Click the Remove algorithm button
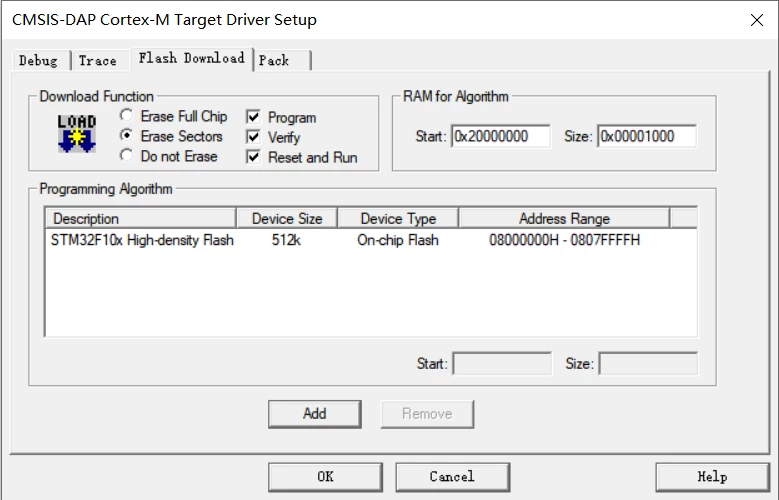 427,414
